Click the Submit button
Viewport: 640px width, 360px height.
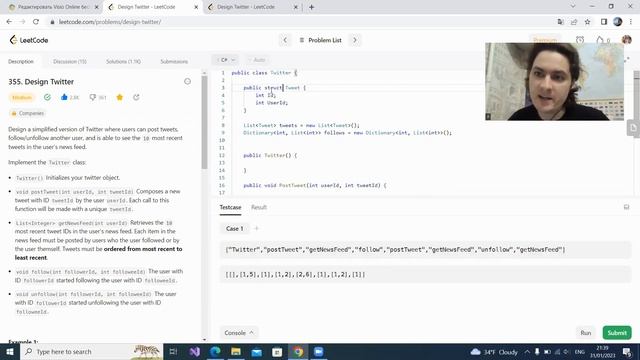[x=617, y=333]
